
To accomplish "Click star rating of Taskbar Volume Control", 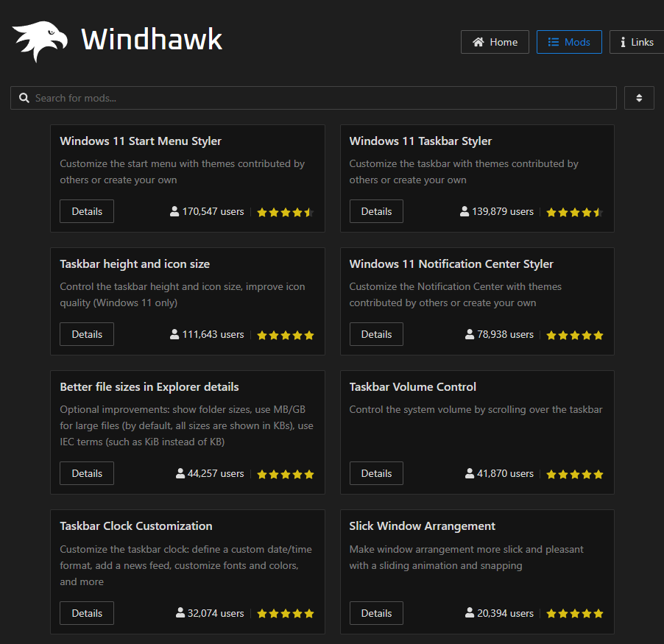I will pyautogui.click(x=575, y=474).
